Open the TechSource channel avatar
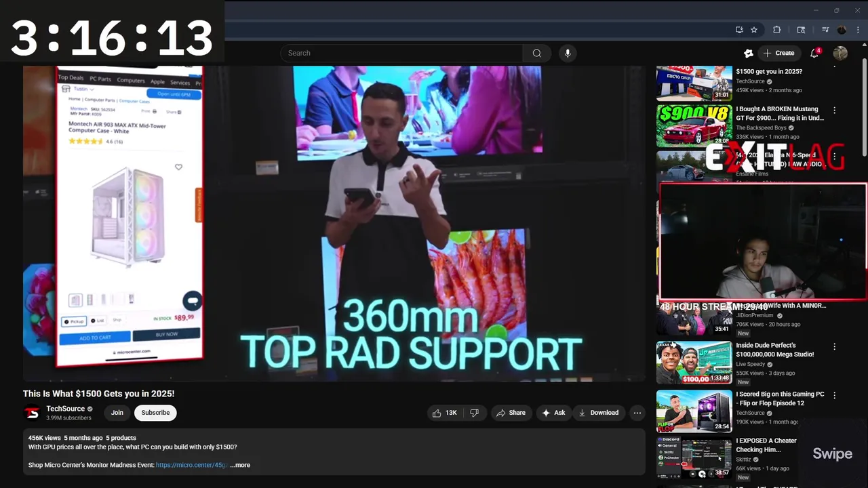 tap(32, 413)
